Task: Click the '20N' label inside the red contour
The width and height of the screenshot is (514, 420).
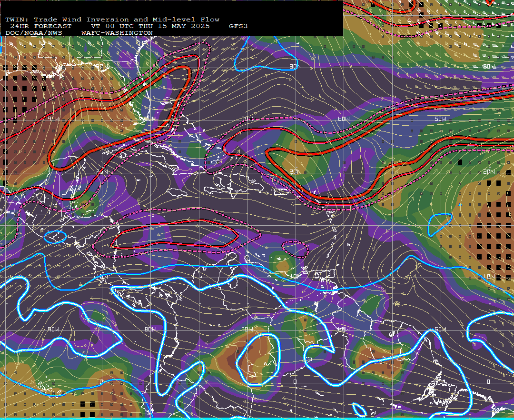Action: click(296, 171)
